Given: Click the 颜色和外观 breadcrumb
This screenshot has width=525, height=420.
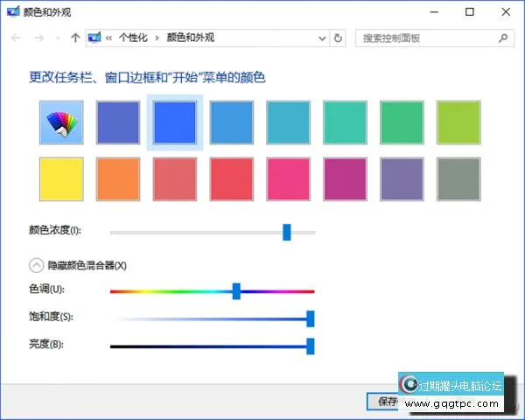Looking at the screenshot, I should click(x=191, y=38).
